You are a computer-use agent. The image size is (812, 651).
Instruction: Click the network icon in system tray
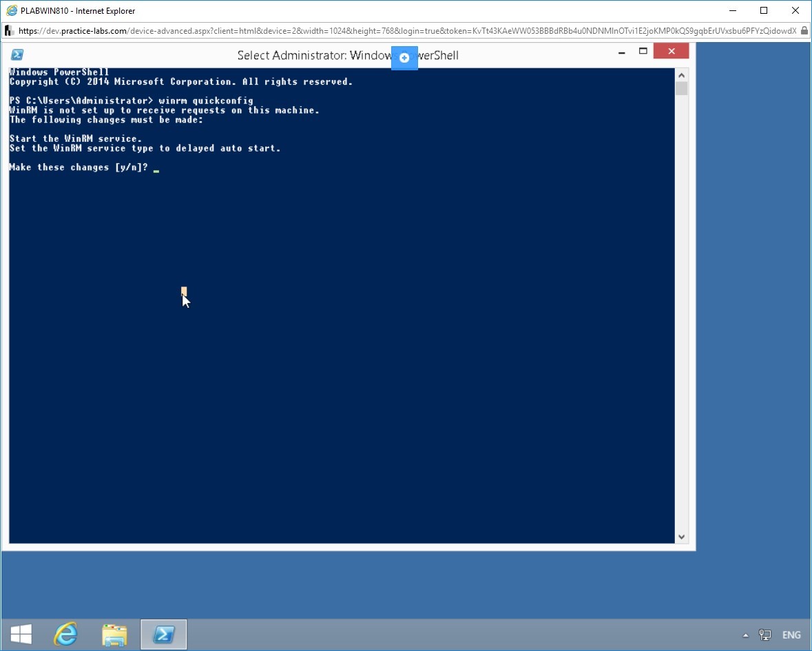pos(765,635)
